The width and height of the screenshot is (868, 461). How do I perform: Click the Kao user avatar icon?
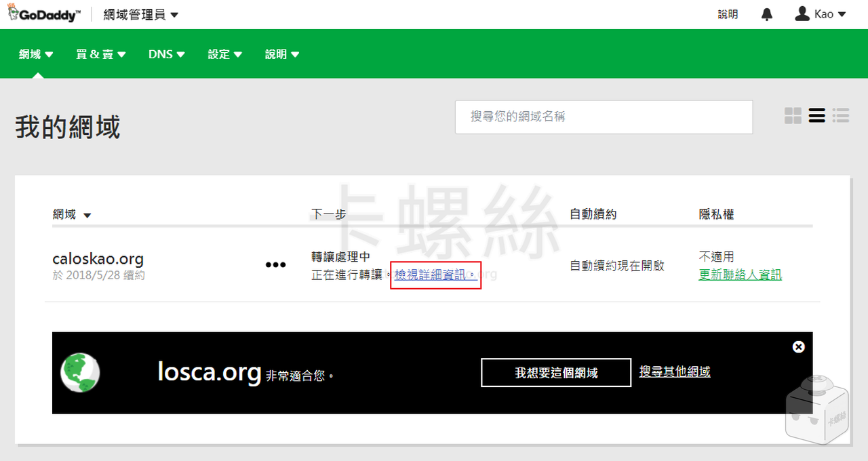pos(802,14)
